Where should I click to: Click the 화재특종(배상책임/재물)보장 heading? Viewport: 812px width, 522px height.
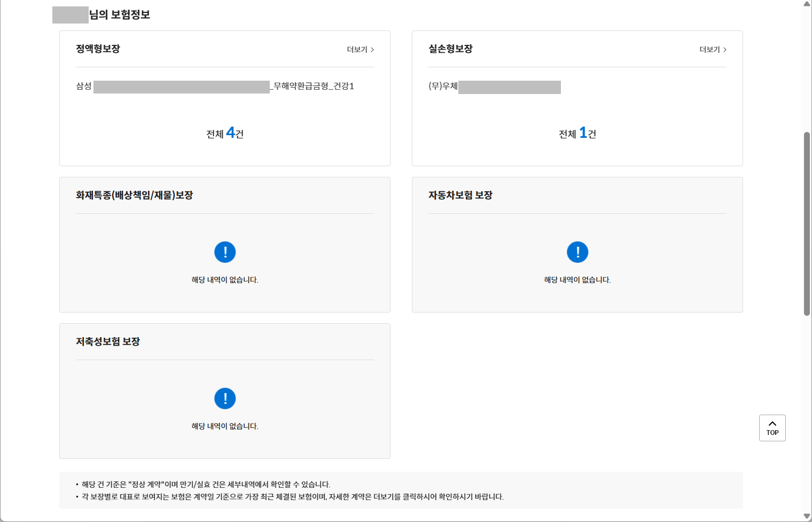point(134,195)
